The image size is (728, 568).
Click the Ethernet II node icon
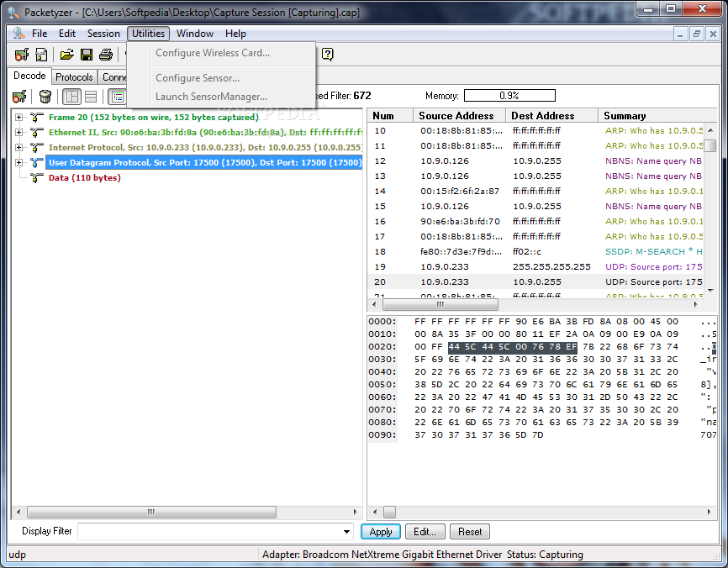(37, 132)
